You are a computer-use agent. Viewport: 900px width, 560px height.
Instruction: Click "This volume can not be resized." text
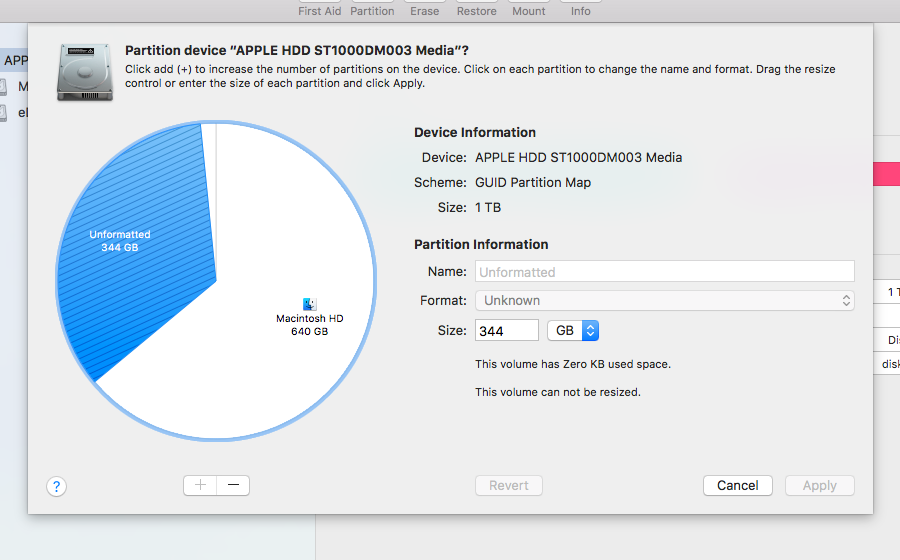point(558,392)
